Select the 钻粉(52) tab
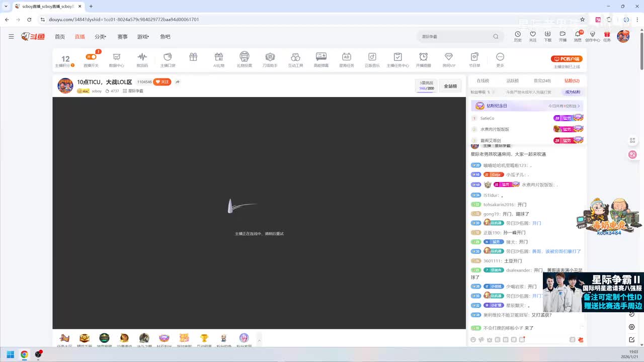Viewport: 644px width, 362px height. pyautogui.click(x=572, y=80)
